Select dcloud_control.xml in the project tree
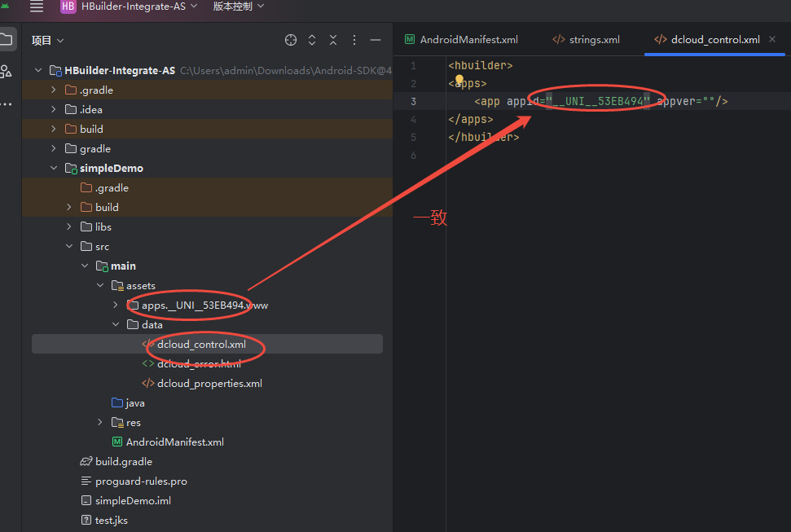The image size is (791, 532). [x=207, y=345]
